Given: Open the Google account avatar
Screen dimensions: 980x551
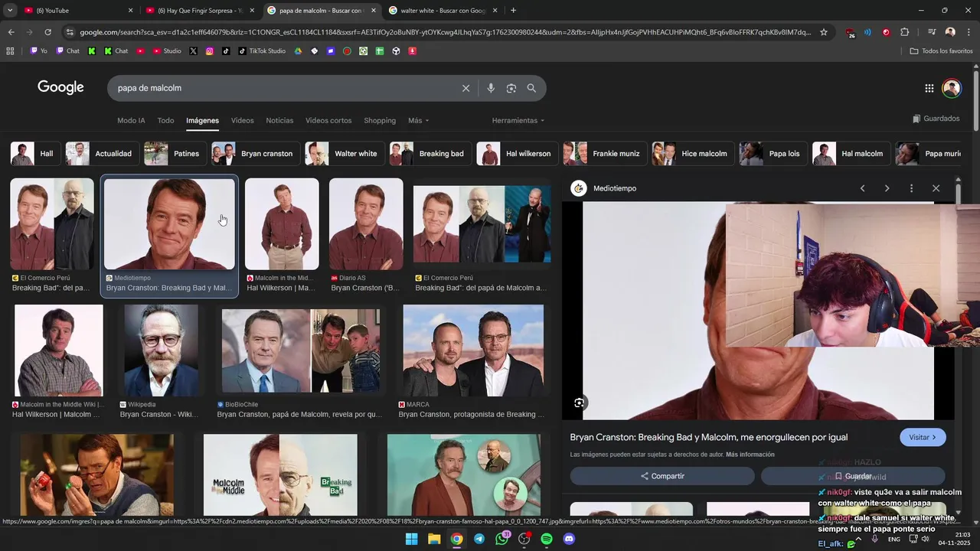Looking at the screenshot, I should point(951,88).
